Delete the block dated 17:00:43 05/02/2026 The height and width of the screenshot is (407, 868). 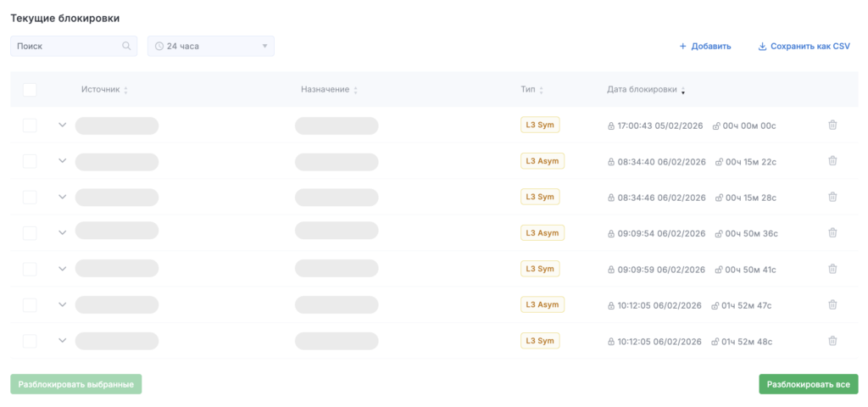pos(832,125)
